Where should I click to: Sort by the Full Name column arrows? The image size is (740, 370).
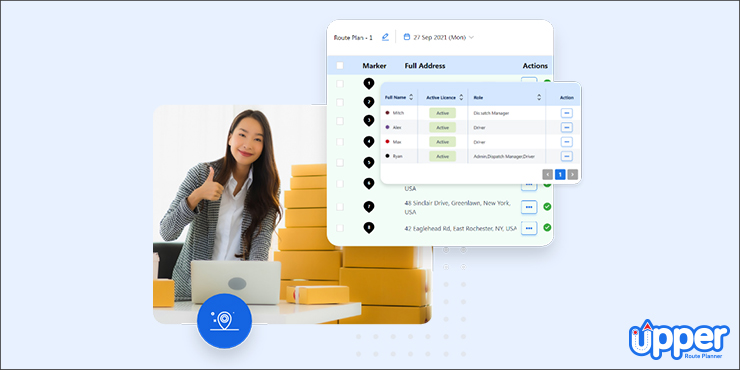(411, 98)
